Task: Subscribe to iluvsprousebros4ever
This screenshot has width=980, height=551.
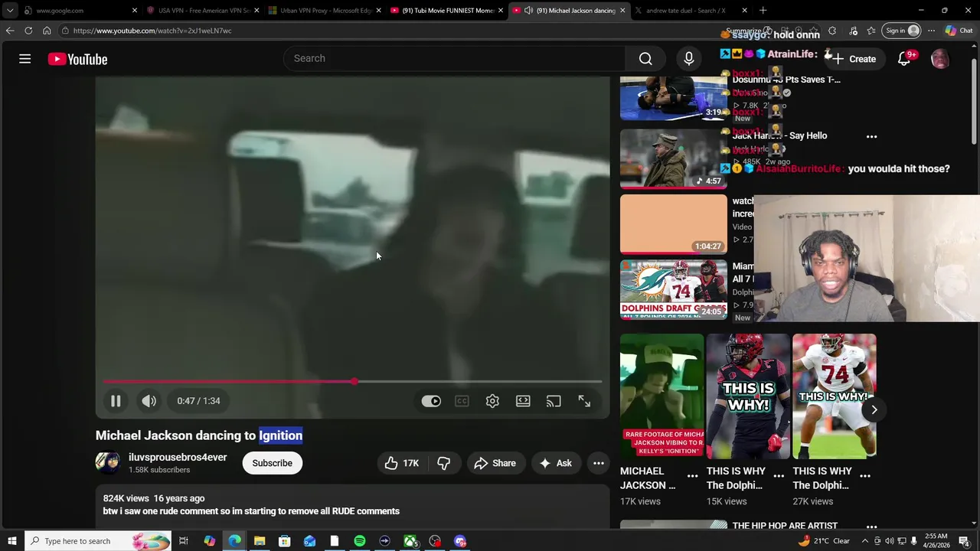Action: (272, 463)
